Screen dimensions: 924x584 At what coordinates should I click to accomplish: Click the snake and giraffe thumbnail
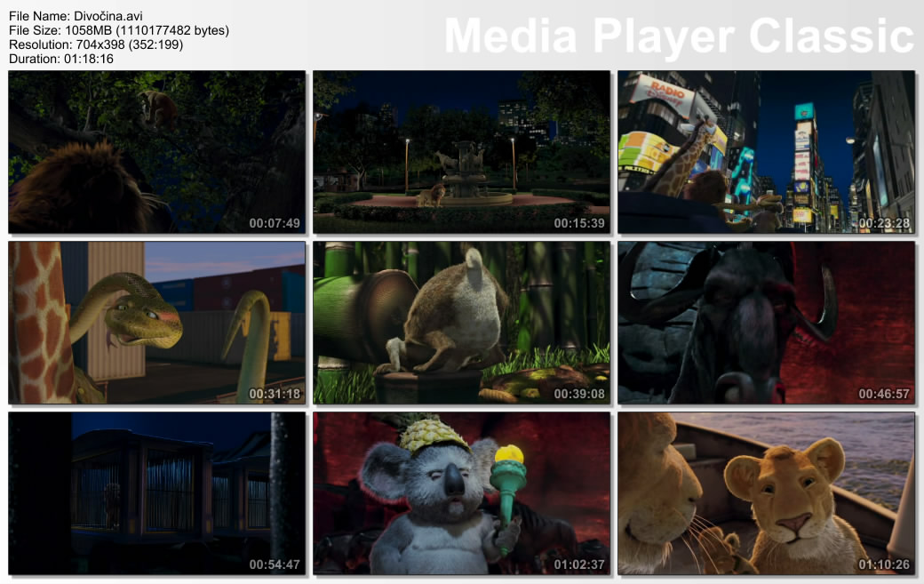[x=156, y=323]
